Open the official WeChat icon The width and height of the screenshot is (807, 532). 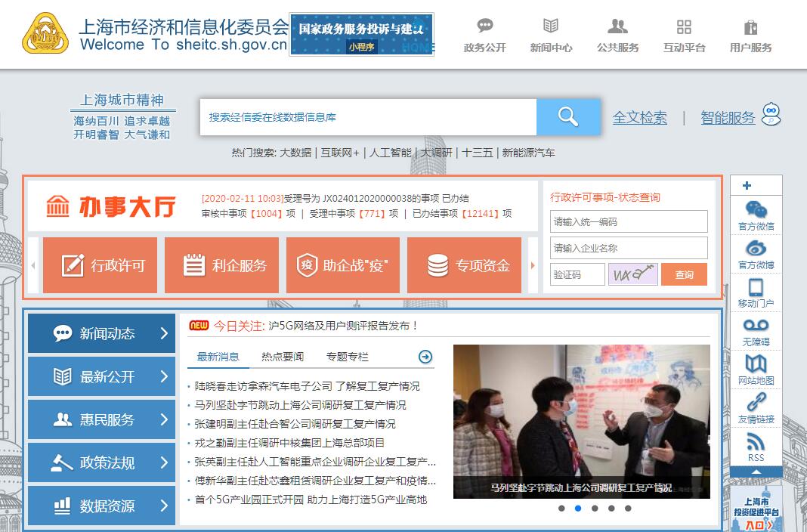pos(756,210)
